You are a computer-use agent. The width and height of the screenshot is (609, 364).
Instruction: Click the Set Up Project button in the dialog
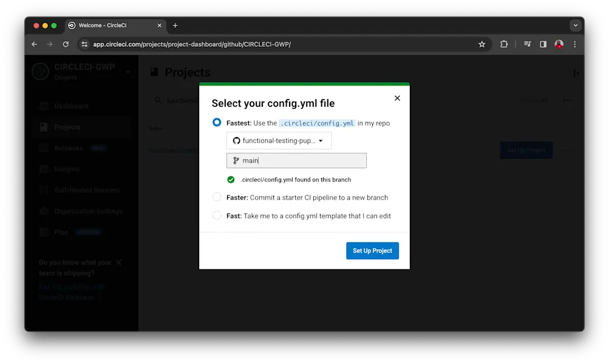[x=372, y=250]
